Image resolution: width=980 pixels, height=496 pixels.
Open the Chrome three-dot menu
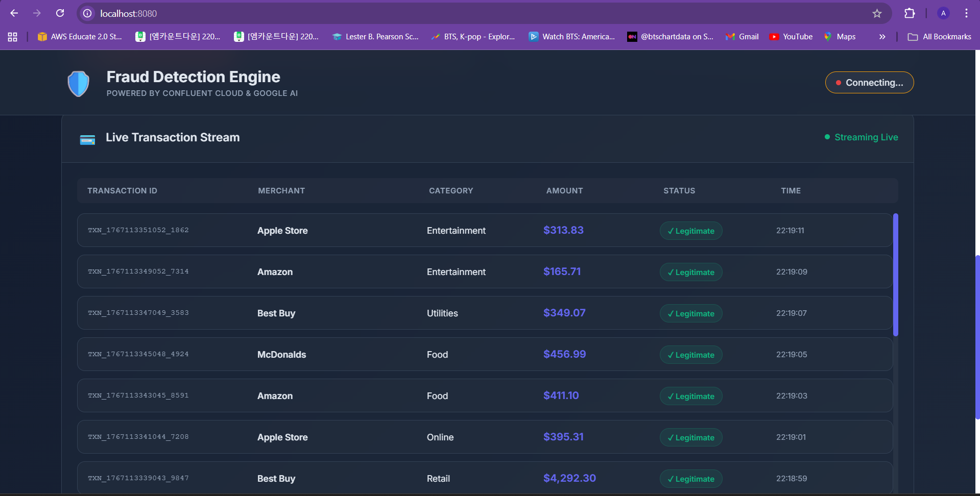tap(966, 13)
